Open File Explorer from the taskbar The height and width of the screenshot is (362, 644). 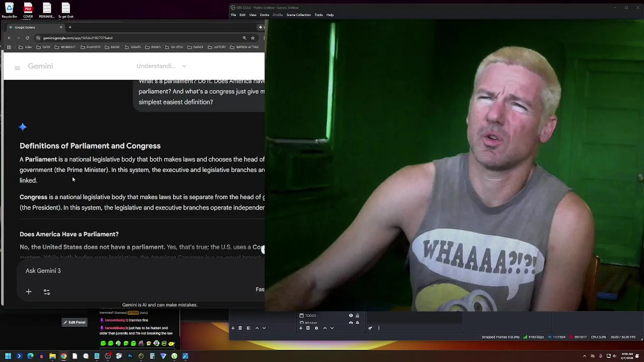(x=52, y=356)
